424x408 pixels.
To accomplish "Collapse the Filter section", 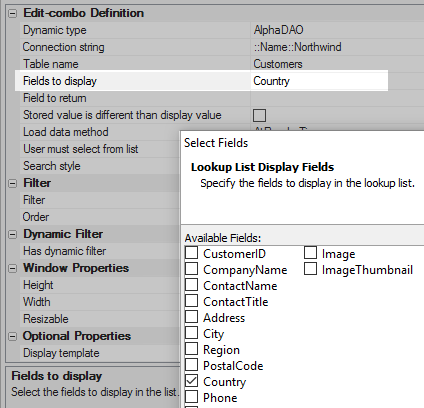I will 12,184.
